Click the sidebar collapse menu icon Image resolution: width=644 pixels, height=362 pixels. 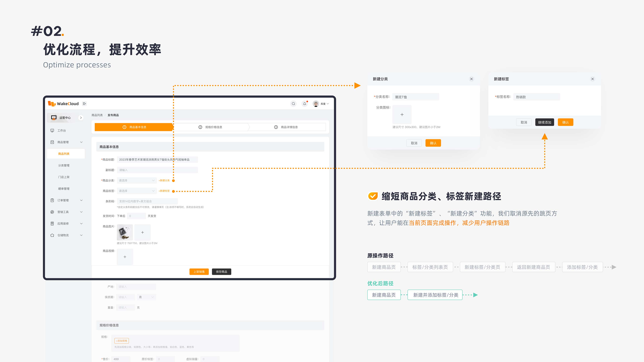coord(85,104)
